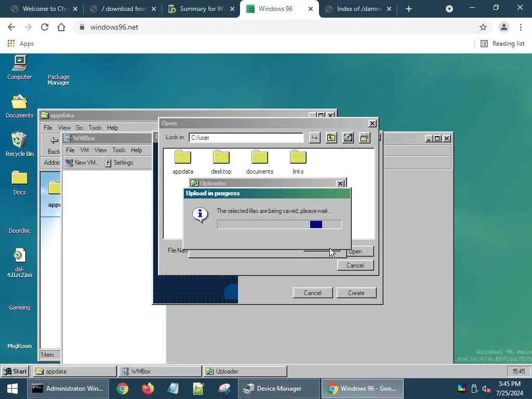Screen dimensions: 532x399
Task: Open Tools menu in appdata explorer
Action: (x=95, y=128)
